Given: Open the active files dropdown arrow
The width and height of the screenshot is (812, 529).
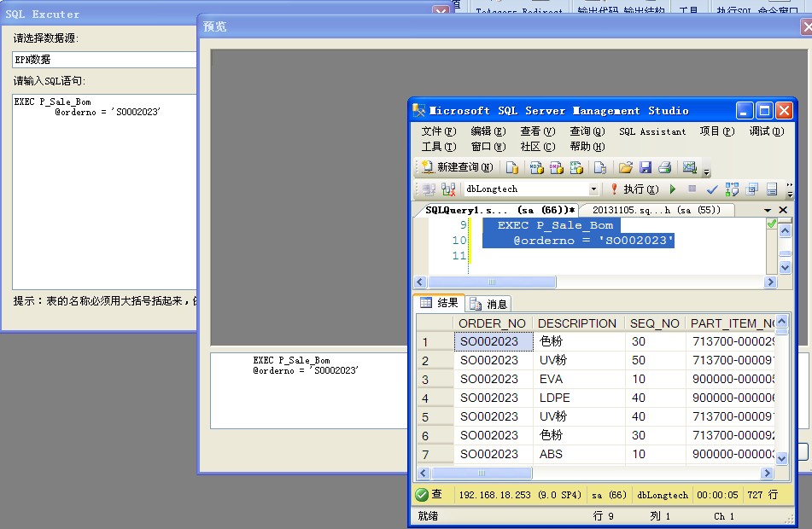Looking at the screenshot, I should click(x=768, y=210).
